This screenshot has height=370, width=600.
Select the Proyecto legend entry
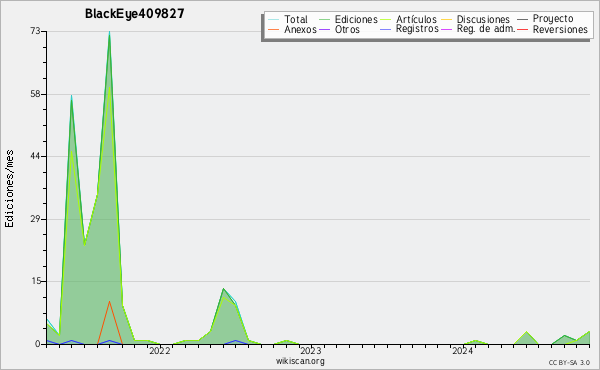(x=553, y=19)
